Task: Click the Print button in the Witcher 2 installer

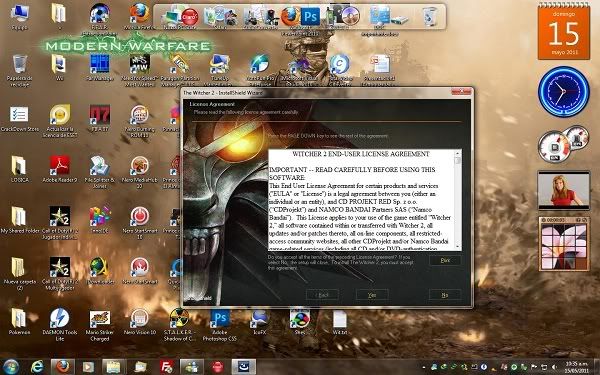Action: tap(445, 260)
